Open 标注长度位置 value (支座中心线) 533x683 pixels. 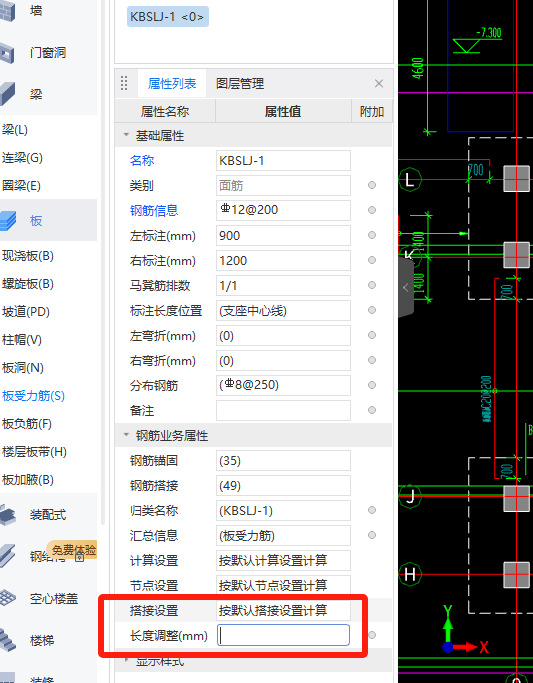point(283,311)
